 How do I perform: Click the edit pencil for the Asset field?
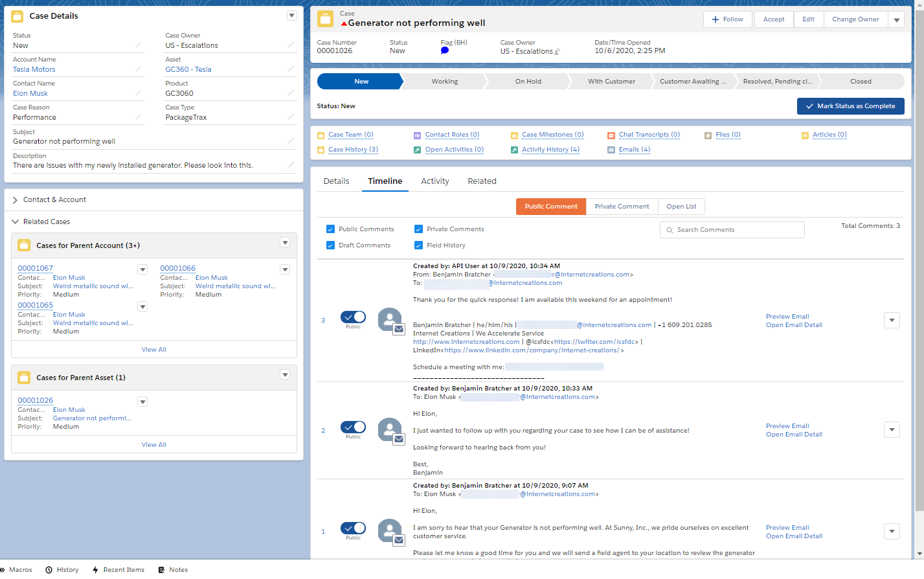point(290,69)
